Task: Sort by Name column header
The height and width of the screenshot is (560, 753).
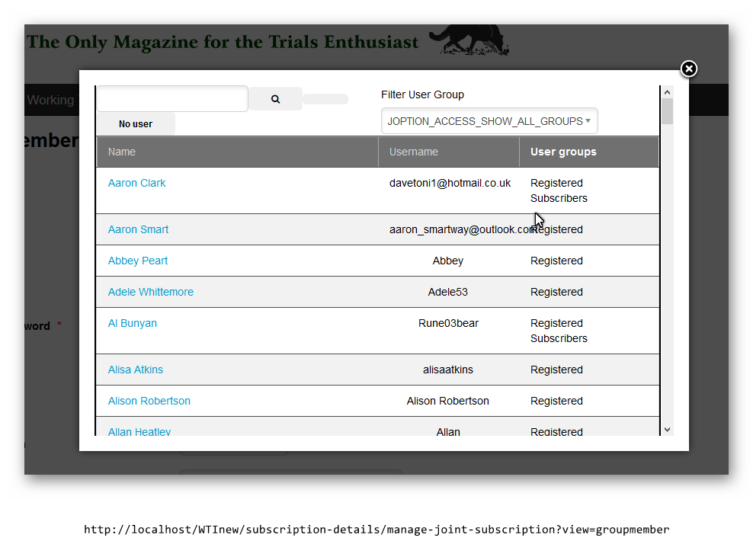Action: coord(121,152)
